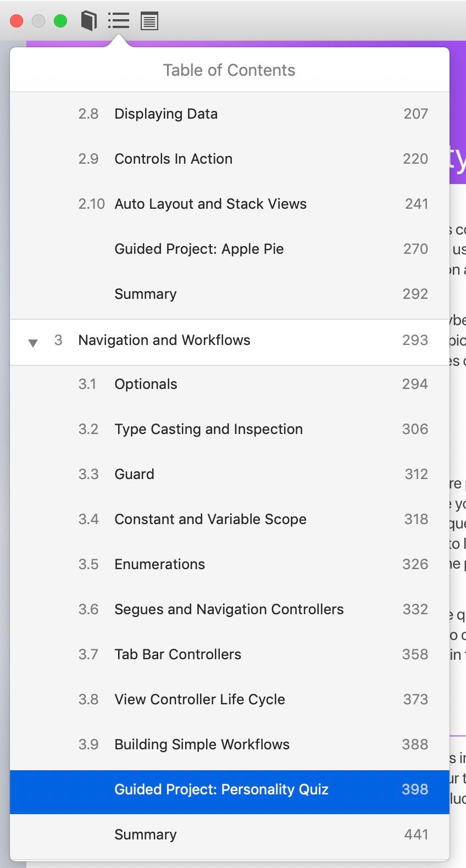Viewport: 466px width, 868px height.
Task: Toggle the Table of Contents list icon
Action: coord(119,21)
